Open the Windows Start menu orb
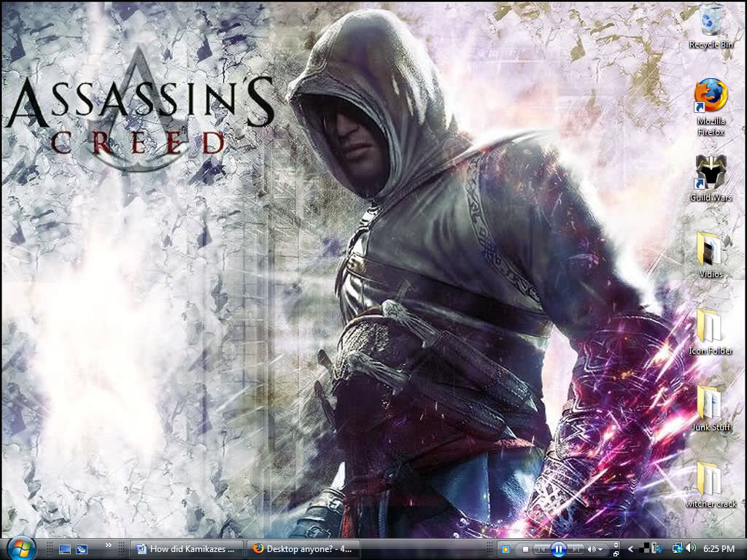Viewport: 747px width, 560px height. coord(21,548)
